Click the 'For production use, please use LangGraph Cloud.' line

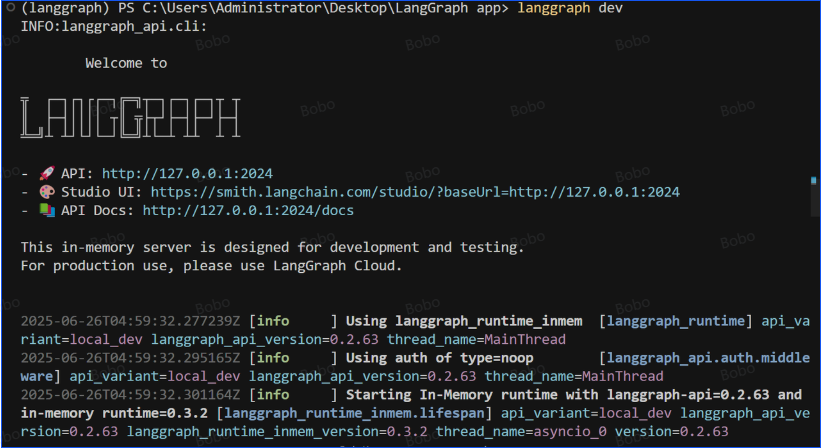[211, 266]
